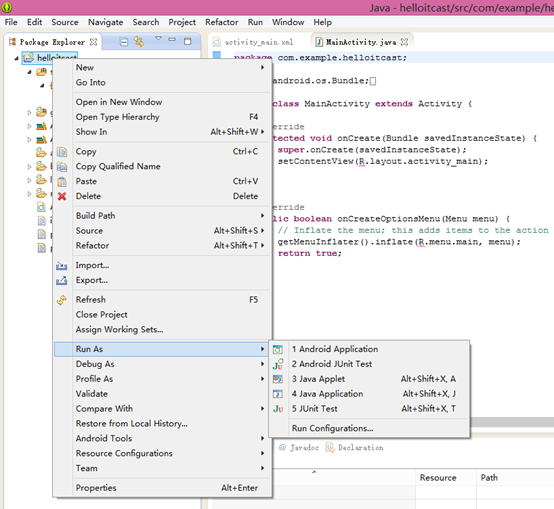This screenshot has width=554, height=509.
Task: Click the Android Application launch icon
Action: click(x=278, y=349)
